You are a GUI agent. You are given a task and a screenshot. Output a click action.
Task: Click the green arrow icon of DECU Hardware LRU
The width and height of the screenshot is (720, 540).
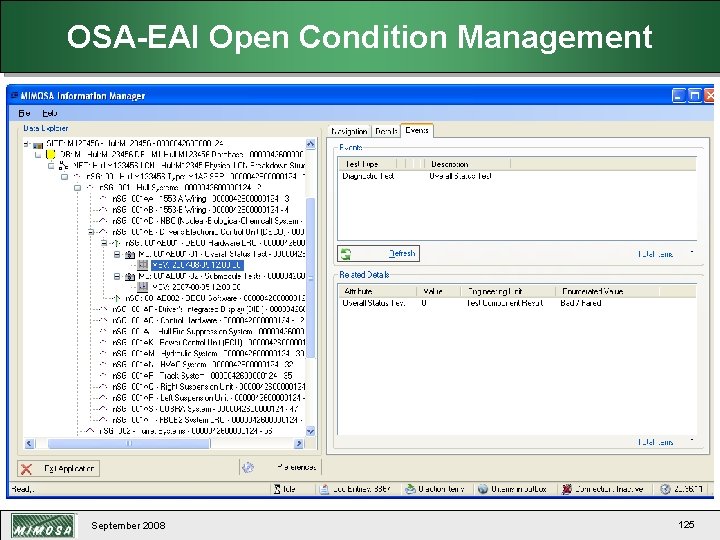117,243
